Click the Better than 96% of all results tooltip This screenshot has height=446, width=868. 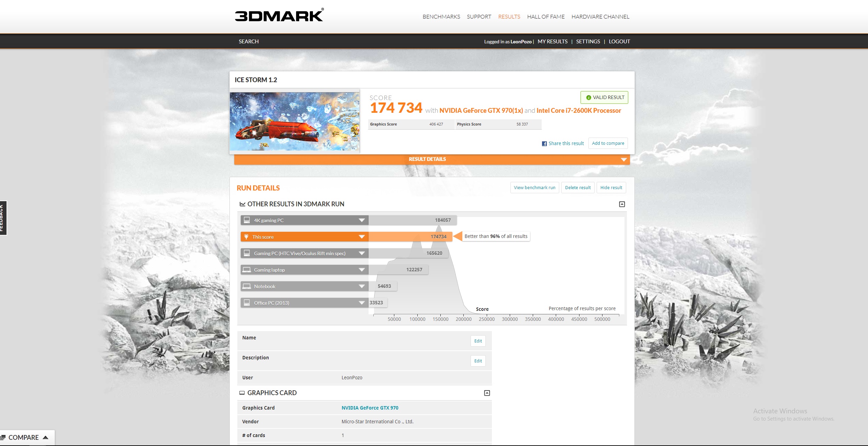point(496,236)
